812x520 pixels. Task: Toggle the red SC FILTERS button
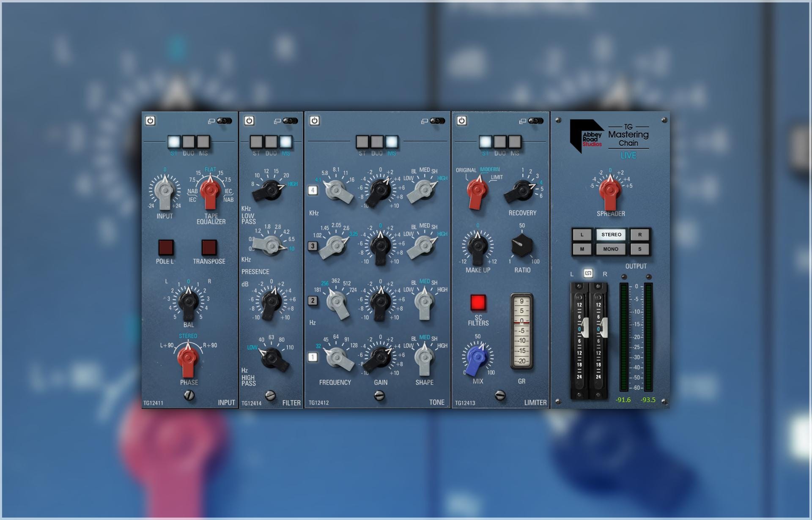click(478, 303)
